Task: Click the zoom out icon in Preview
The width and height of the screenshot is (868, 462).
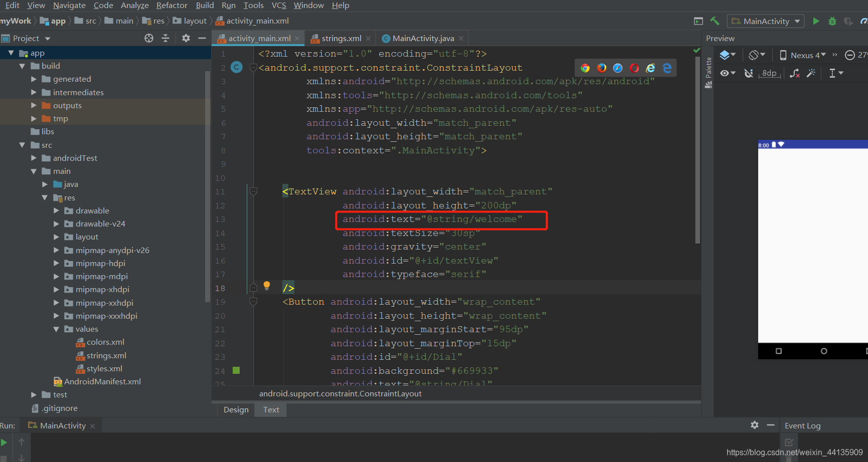Action: point(850,55)
